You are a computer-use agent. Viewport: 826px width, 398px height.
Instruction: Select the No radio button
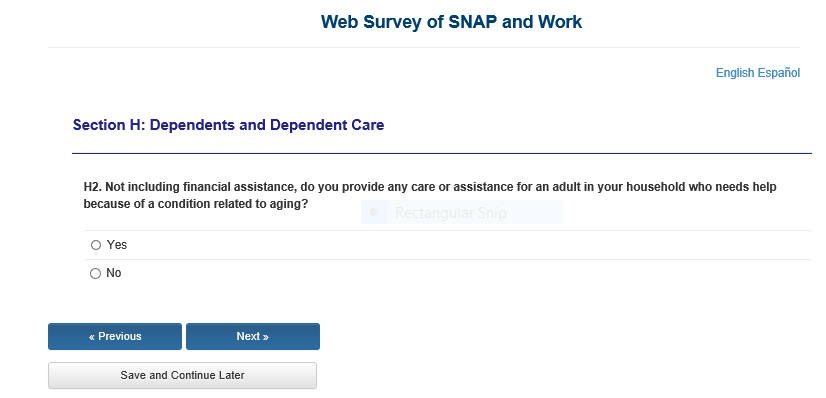[x=95, y=273]
